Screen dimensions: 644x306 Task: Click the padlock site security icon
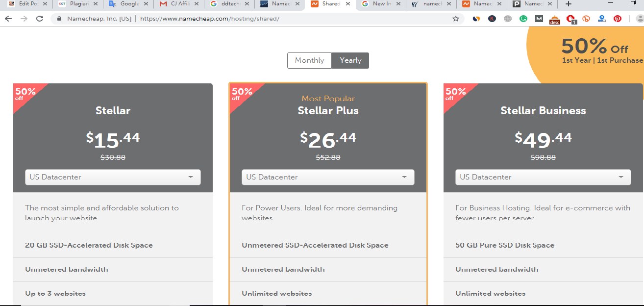coord(59,19)
